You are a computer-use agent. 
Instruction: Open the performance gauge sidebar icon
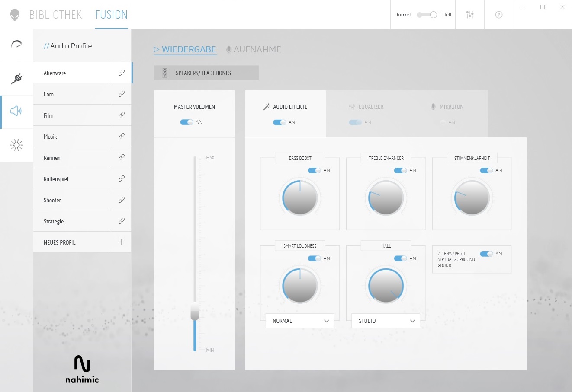(x=16, y=45)
